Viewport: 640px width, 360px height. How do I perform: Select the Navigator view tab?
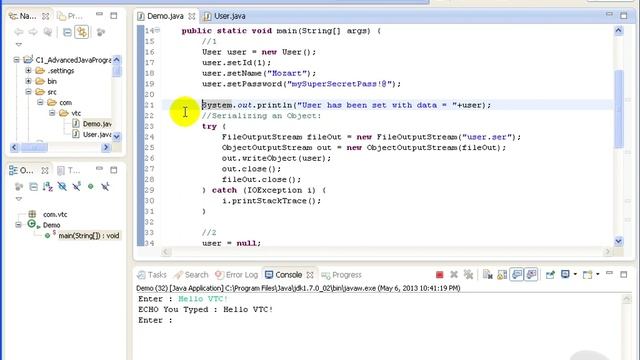28,16
